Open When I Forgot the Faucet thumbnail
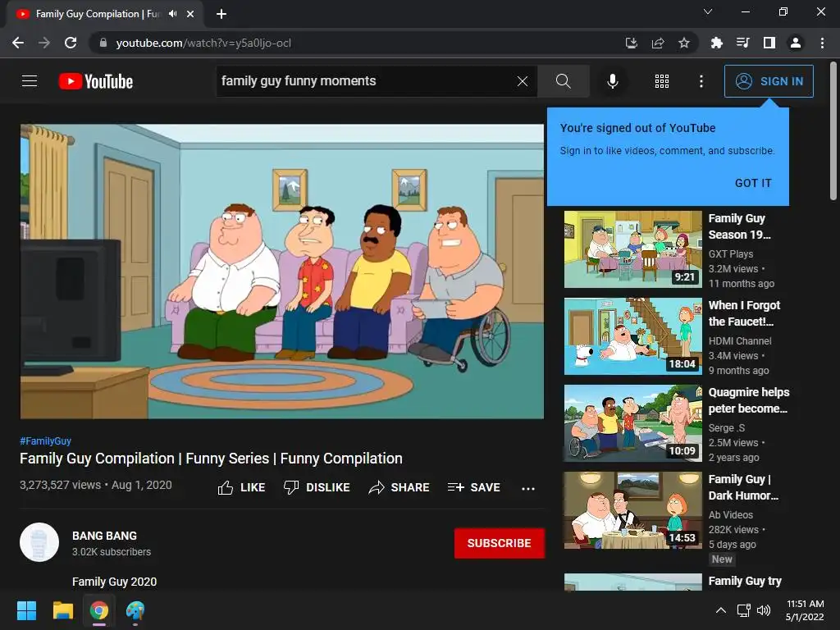The image size is (840, 630). 632,336
